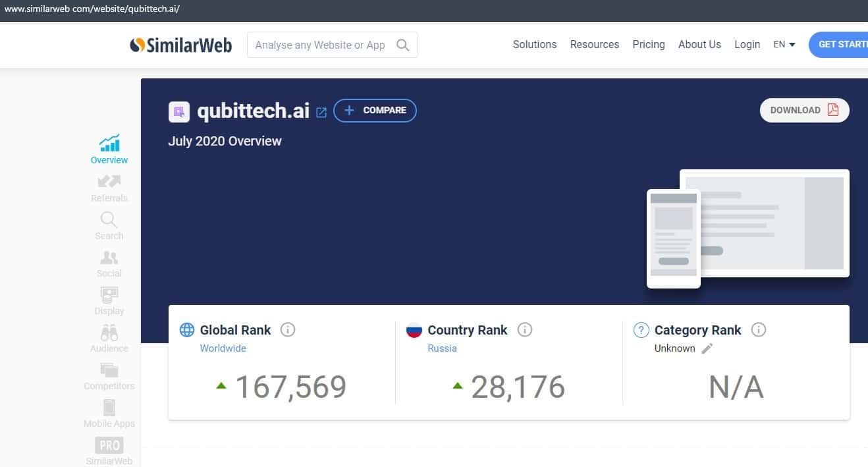The height and width of the screenshot is (467, 868).
Task: Click the Download button
Action: pyautogui.click(x=805, y=110)
